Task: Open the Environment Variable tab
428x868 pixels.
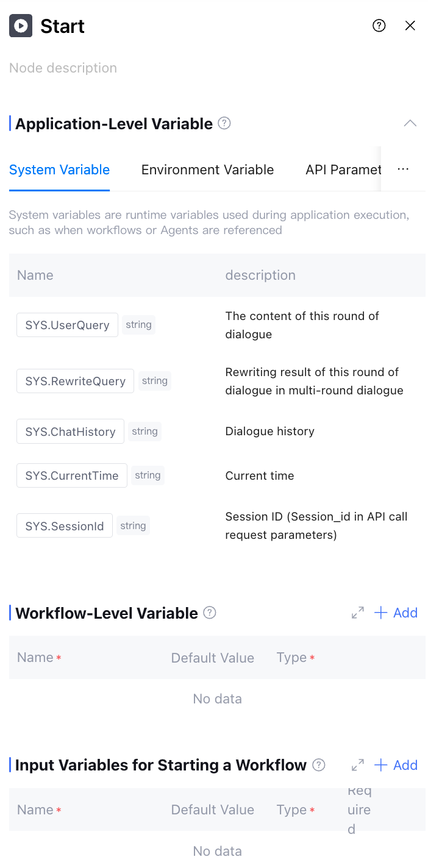Action: [207, 170]
